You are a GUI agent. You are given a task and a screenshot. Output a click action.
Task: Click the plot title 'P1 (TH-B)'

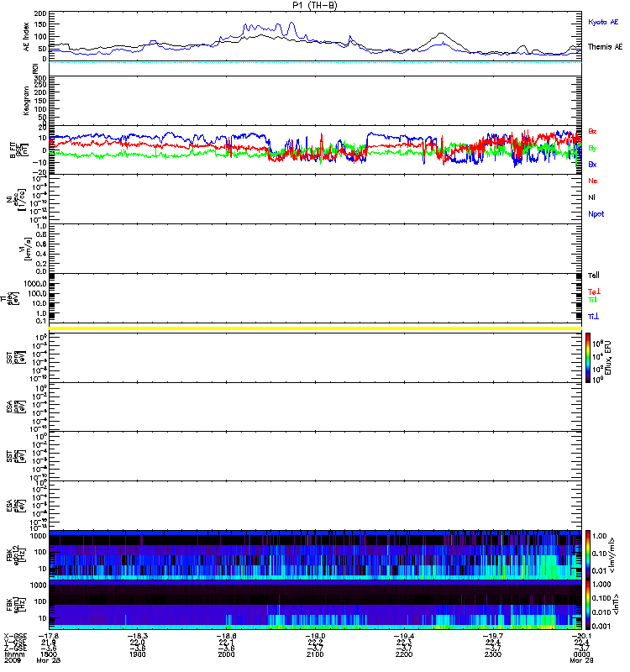(x=314, y=5)
